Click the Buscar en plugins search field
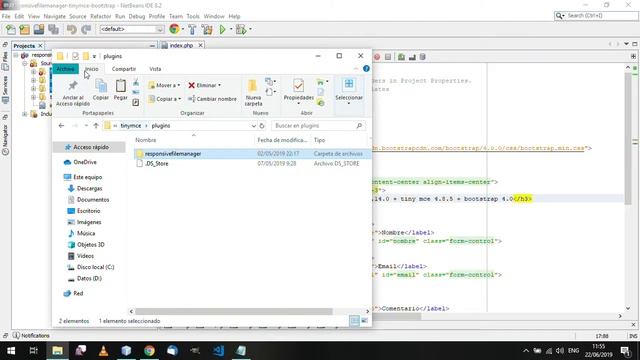 click(x=318, y=126)
